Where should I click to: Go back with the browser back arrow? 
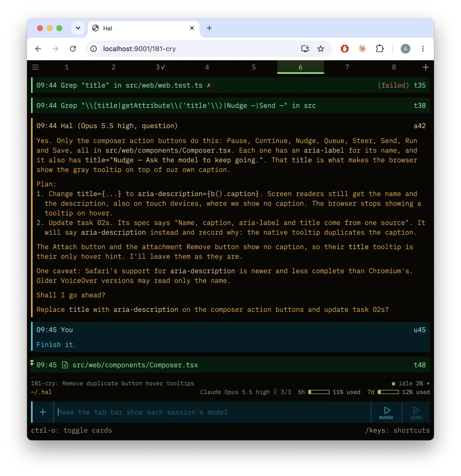tap(38, 49)
